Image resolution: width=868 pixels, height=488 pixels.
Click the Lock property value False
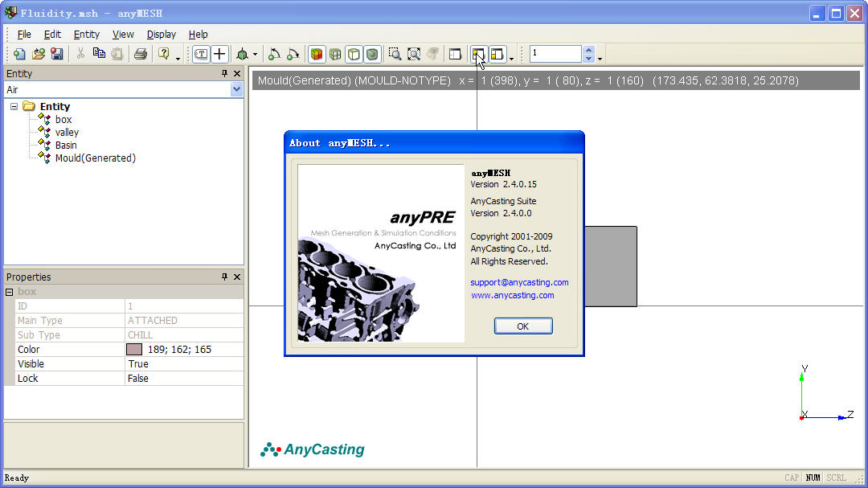[138, 379]
